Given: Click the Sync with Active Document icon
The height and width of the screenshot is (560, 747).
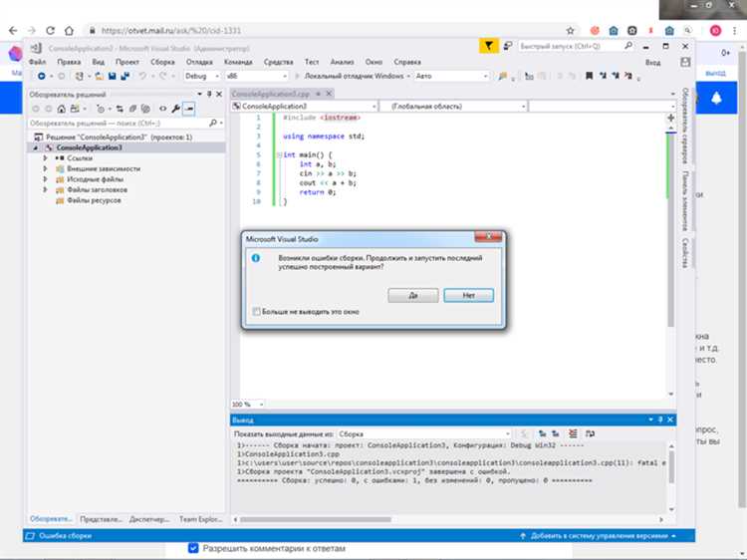Looking at the screenshot, I should pyautogui.click(x=120, y=109).
